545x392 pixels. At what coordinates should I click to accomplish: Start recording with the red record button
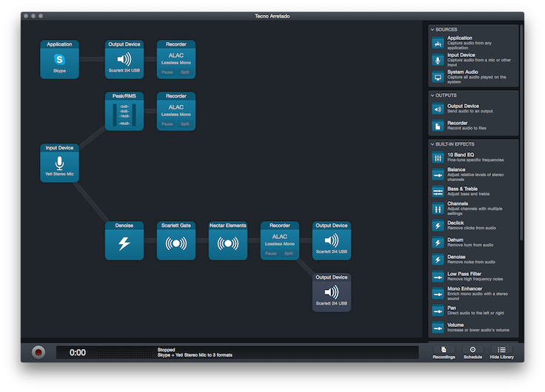coord(39,352)
